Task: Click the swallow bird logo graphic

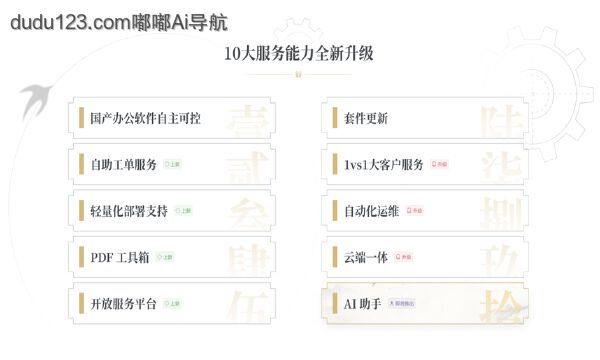Action: tap(36, 100)
